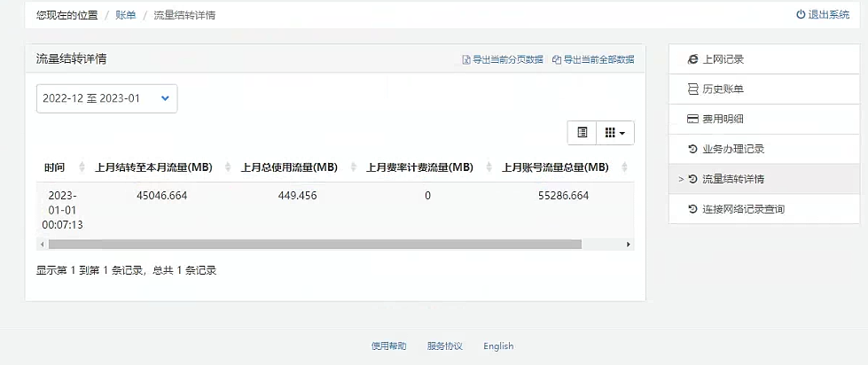Select the cell with value 45046.664
Screen dimensions: 868x365
tap(161, 196)
